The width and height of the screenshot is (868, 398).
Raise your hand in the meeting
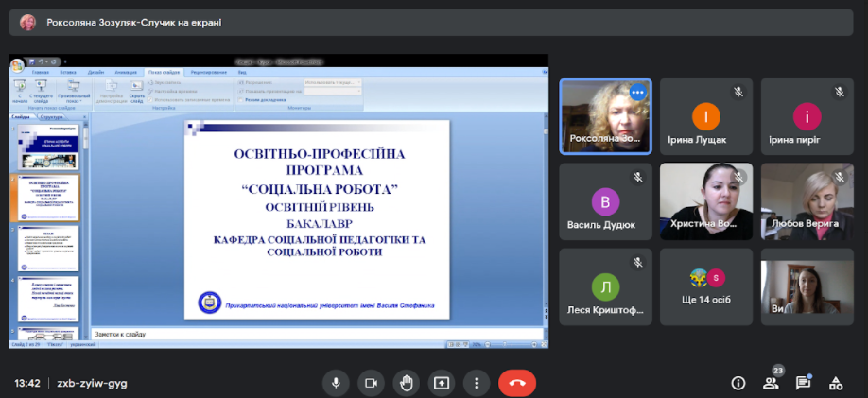(407, 383)
